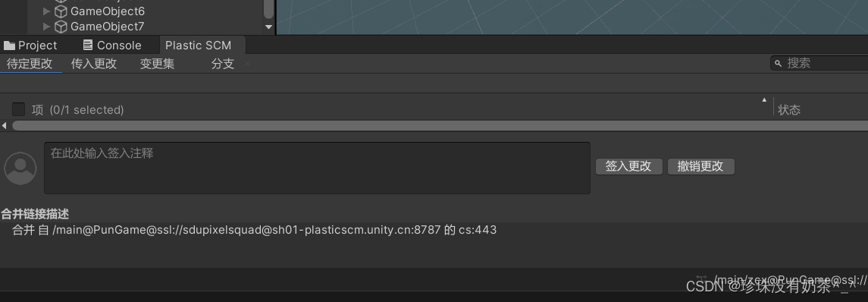
Task: Click the 在此处输入签入注释 comment field
Action: pos(317,168)
